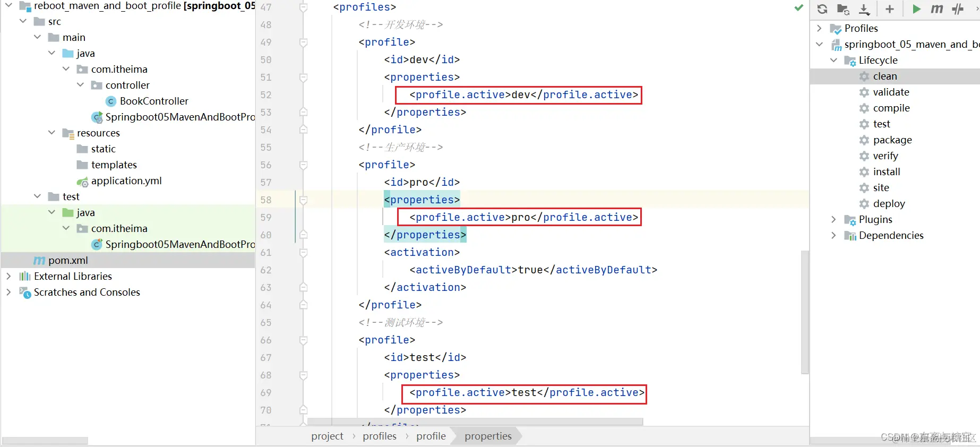Select BookController in project tree
The width and height of the screenshot is (980, 447).
point(154,101)
